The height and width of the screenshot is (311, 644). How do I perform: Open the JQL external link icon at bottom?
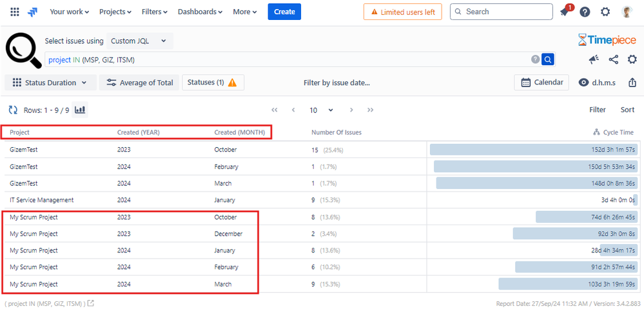click(x=91, y=304)
